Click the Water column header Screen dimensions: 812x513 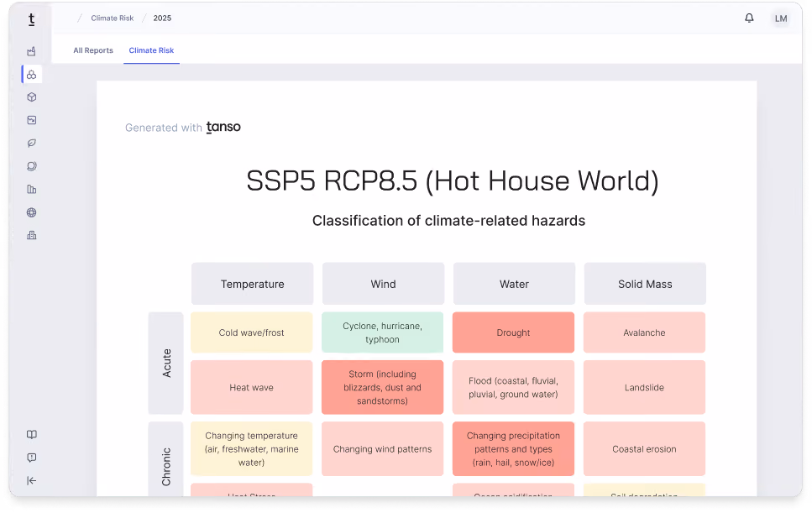point(514,284)
